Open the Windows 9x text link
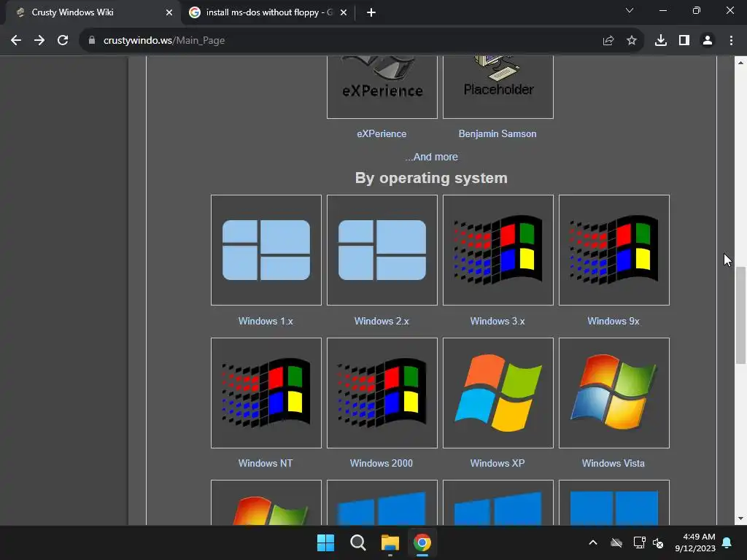Viewport: 747px width, 560px height. [x=613, y=321]
